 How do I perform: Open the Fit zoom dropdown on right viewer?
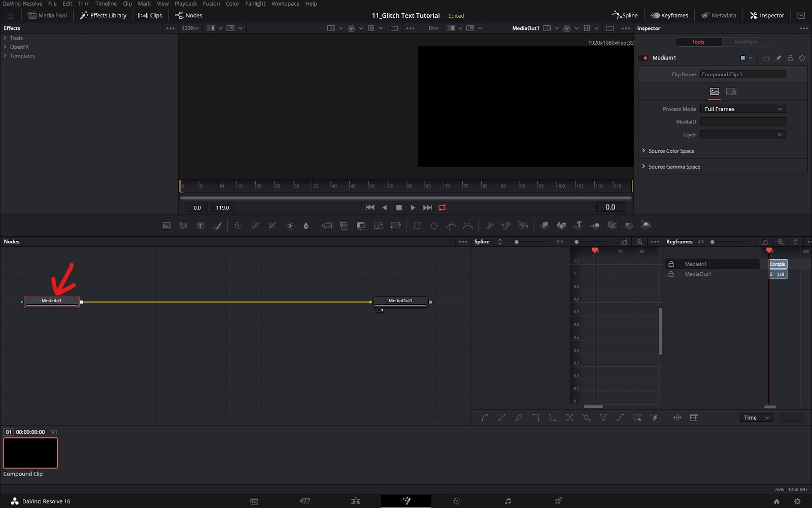[433, 28]
